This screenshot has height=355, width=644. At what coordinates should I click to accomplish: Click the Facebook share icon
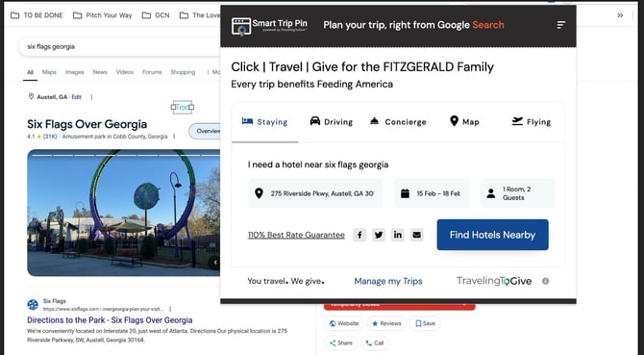[359, 235]
